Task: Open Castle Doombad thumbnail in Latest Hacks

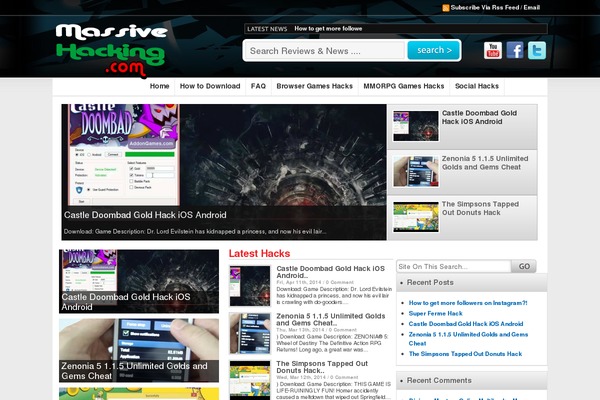Action: [250, 286]
